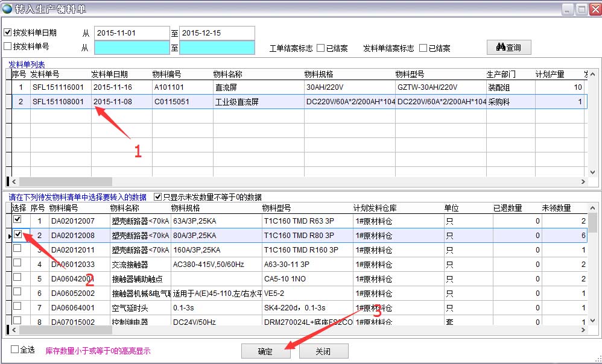Image resolution: width=602 pixels, height=364 pixels.
Task: Select issue order row SFL151116001
Action: (x=58, y=87)
